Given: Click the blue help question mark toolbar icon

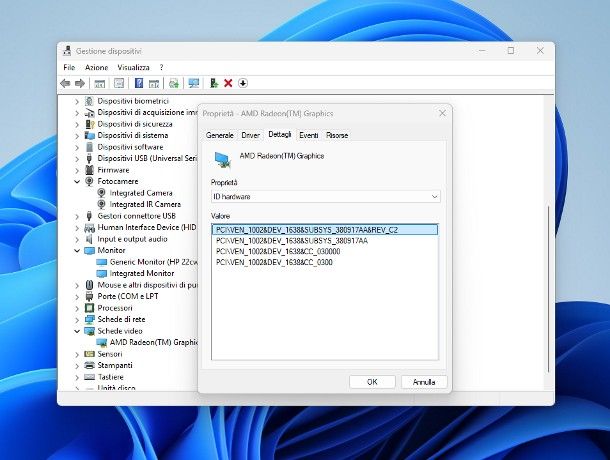Looking at the screenshot, I should coord(139,83).
